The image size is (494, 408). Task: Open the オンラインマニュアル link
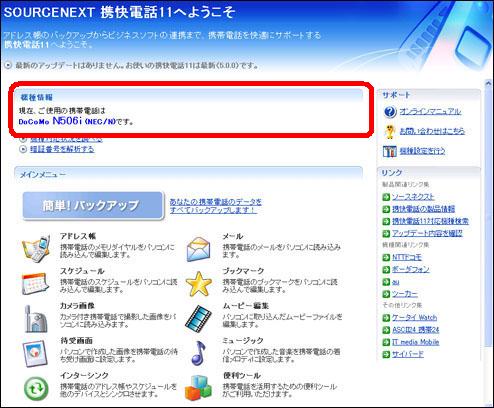pyautogui.click(x=430, y=111)
